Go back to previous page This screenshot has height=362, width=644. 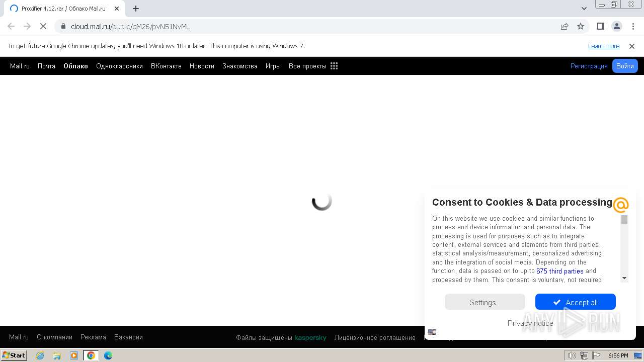pyautogui.click(x=11, y=26)
